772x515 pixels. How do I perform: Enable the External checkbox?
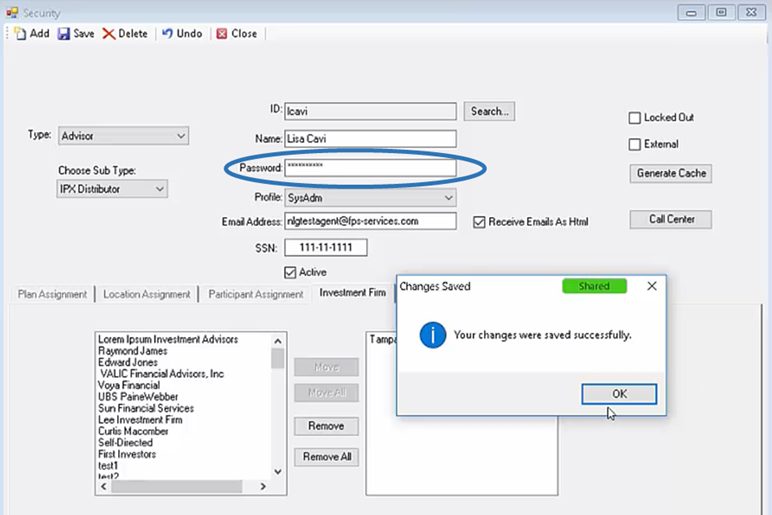click(x=635, y=145)
